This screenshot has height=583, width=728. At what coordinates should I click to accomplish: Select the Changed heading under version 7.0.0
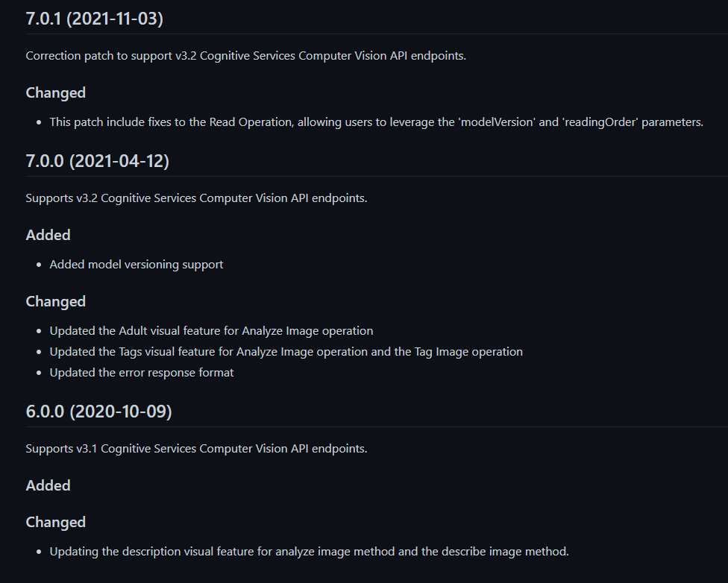(x=56, y=302)
